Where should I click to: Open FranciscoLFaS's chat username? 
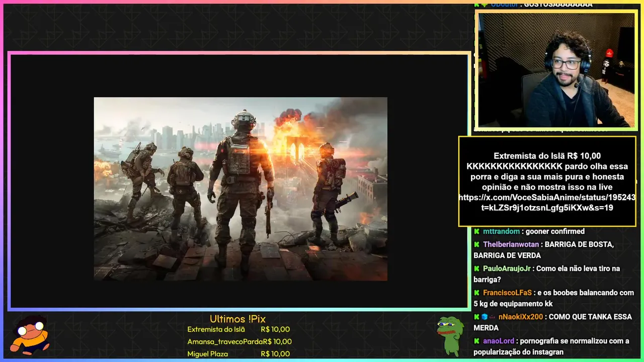pos(507,293)
